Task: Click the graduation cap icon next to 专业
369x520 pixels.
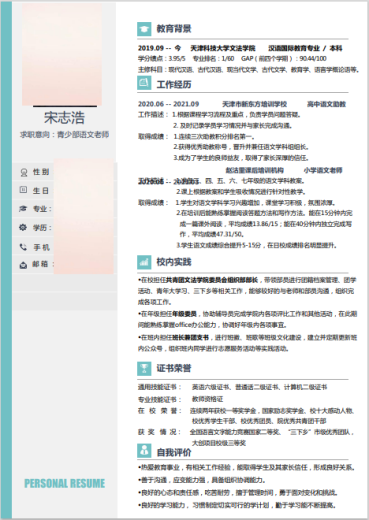Action: coord(23,209)
